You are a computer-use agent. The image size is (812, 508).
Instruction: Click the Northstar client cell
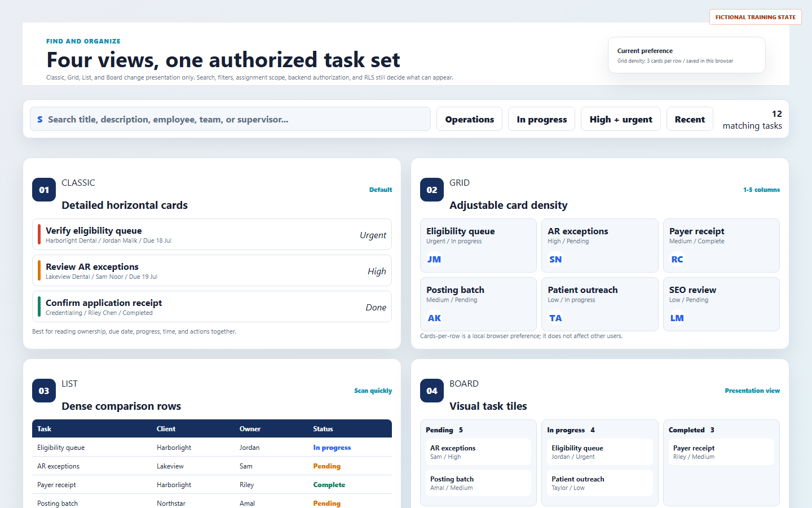pos(171,503)
